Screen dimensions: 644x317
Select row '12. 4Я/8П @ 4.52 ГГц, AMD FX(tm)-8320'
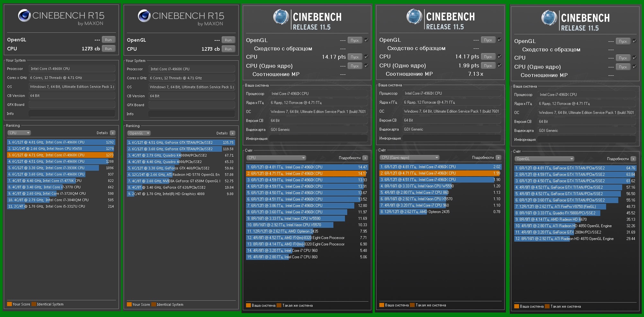pyautogui.click(x=307, y=238)
